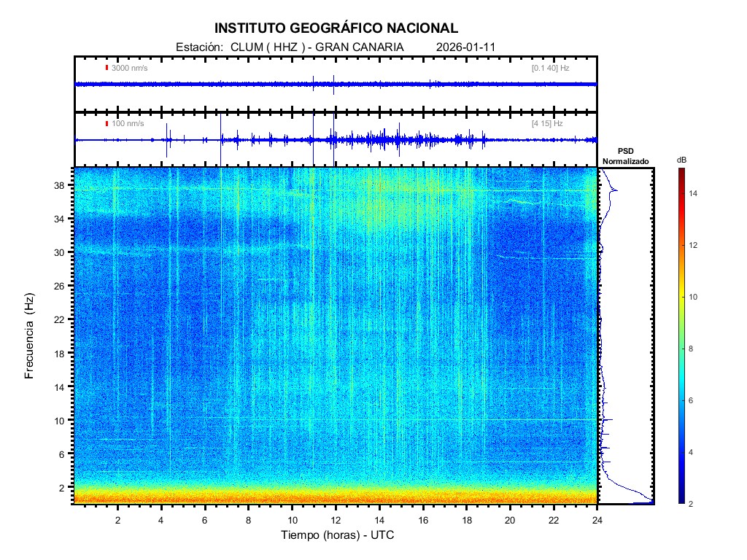Click the [0.1 40] Hz filter label

[x=550, y=68]
